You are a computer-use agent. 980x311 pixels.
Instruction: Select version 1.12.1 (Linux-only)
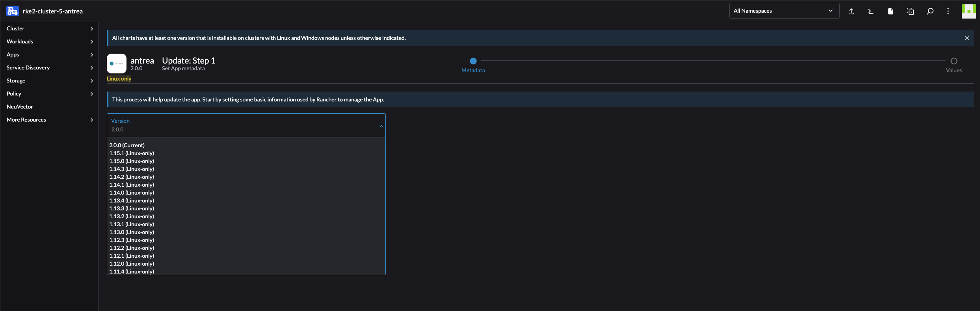coord(246,256)
